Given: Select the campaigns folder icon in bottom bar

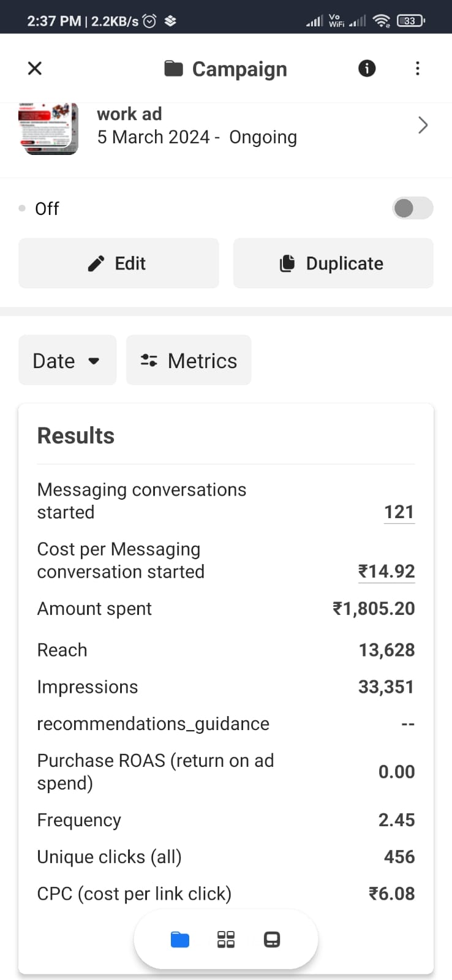Looking at the screenshot, I should 180,940.
